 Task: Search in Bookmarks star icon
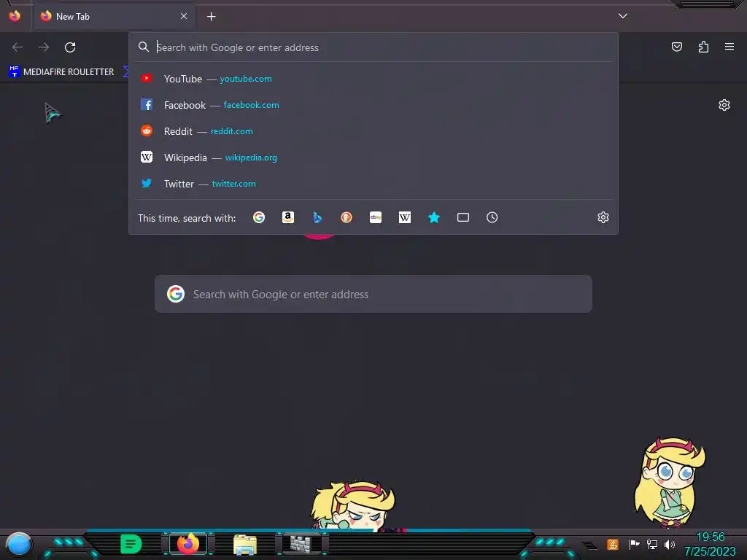(x=434, y=217)
